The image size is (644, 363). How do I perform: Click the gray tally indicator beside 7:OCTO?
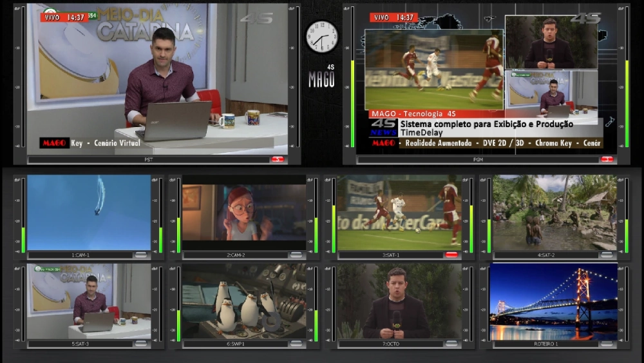coord(451,344)
